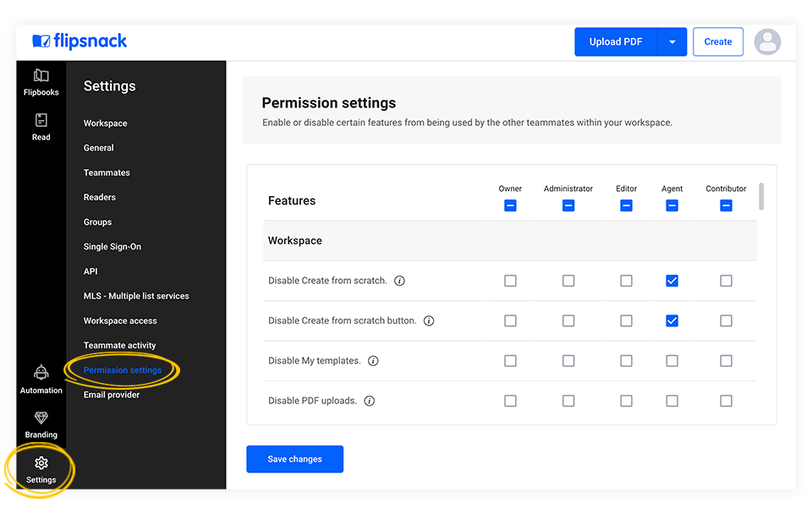Viewport: 812px width, 514px height.
Task: Select the API menu item
Action: pos(90,271)
